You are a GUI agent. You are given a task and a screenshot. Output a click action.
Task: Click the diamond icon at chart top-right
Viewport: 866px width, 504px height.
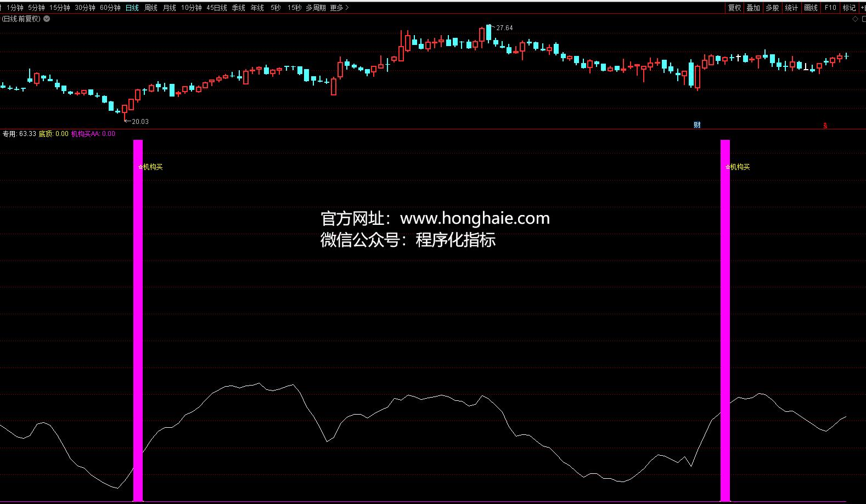click(x=855, y=19)
